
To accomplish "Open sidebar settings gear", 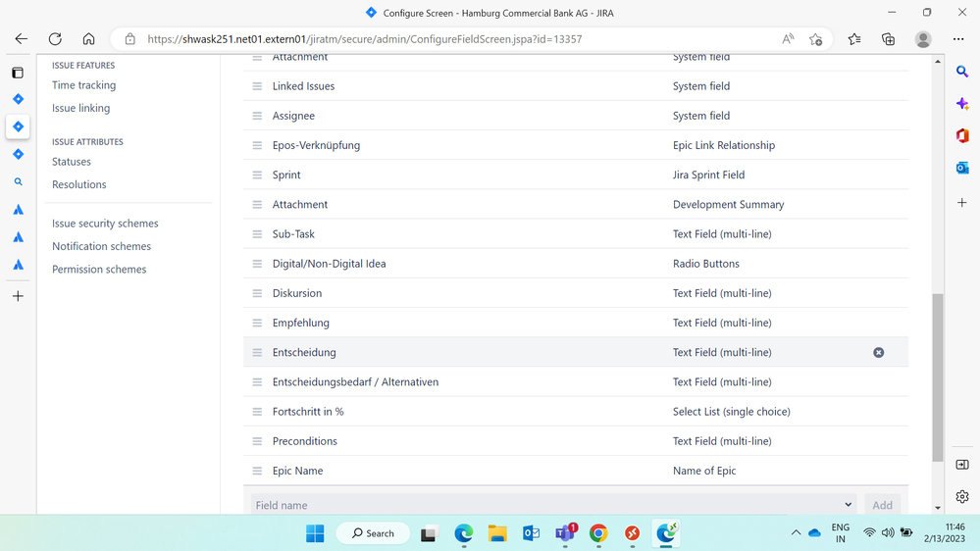I will click(x=962, y=497).
